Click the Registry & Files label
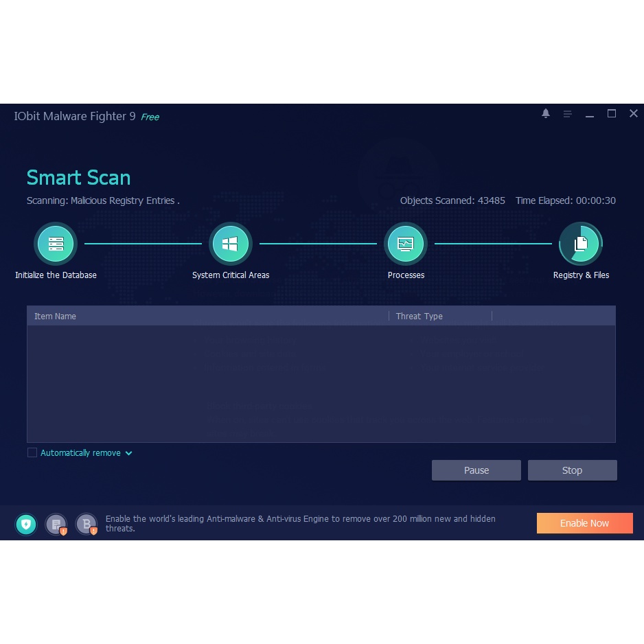 coord(581,275)
